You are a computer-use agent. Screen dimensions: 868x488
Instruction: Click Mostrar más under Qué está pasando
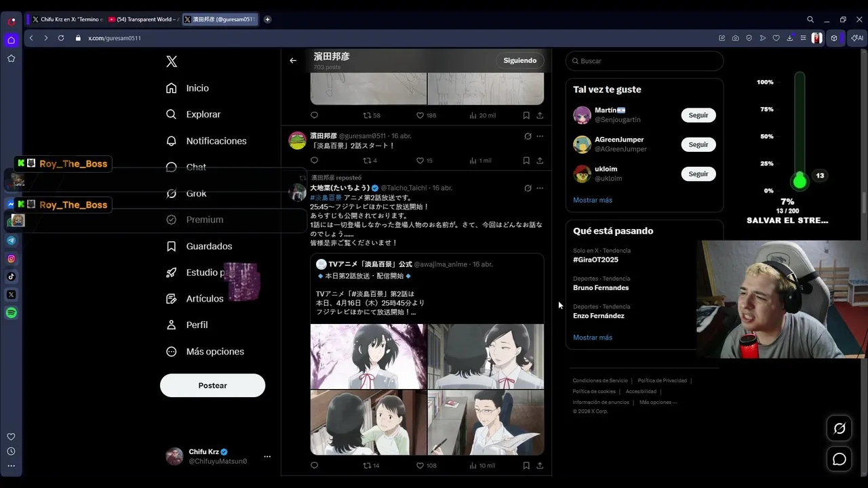click(592, 338)
